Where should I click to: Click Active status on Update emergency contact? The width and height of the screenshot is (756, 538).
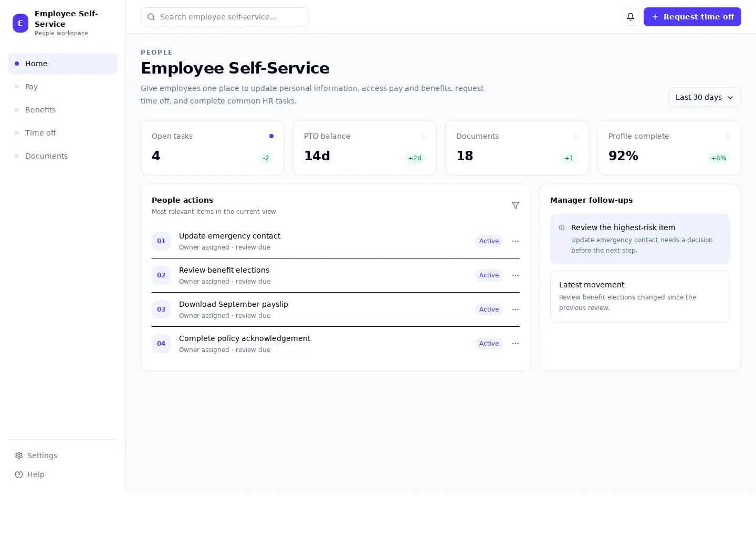pyautogui.click(x=489, y=241)
